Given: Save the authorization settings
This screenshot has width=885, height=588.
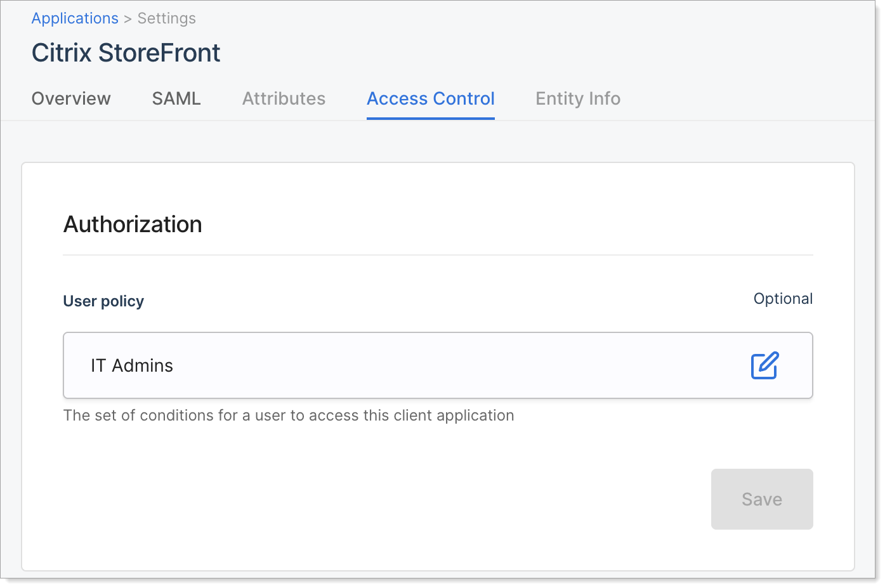Looking at the screenshot, I should tap(762, 499).
